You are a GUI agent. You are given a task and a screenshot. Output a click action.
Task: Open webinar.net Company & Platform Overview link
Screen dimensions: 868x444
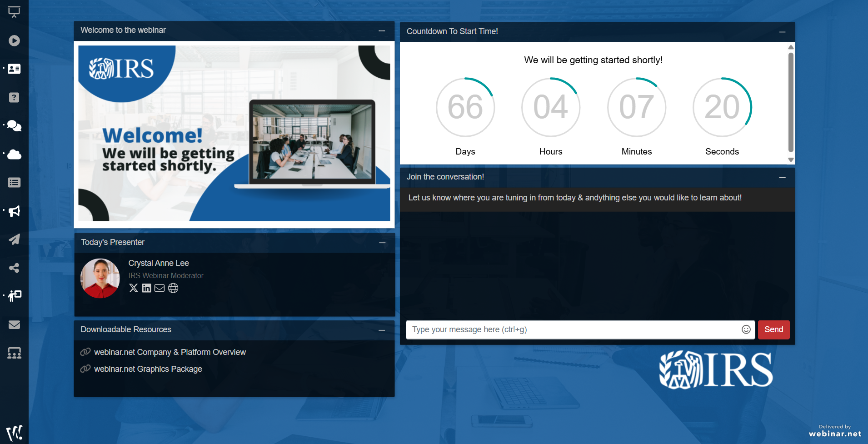[x=170, y=352]
